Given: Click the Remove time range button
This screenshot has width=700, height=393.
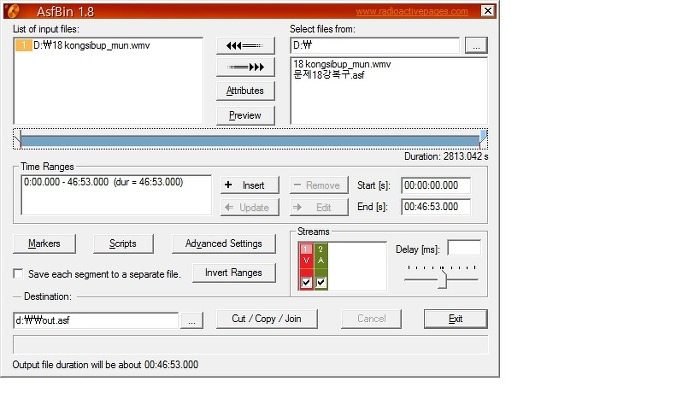Looking at the screenshot, I should click(x=319, y=185).
